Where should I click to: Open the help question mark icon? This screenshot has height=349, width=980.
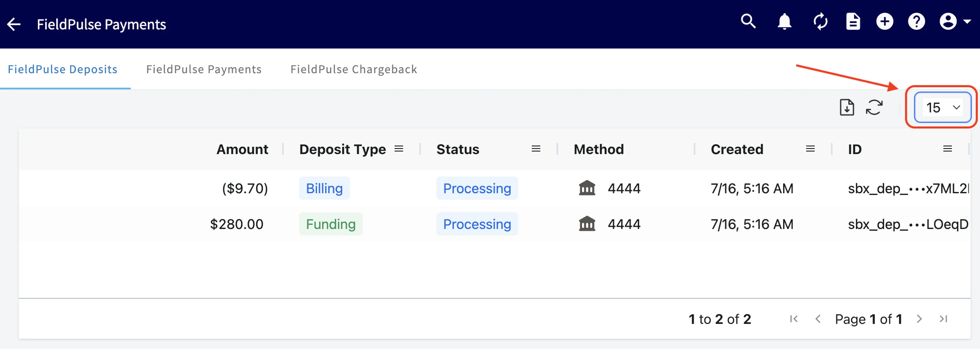point(917,21)
